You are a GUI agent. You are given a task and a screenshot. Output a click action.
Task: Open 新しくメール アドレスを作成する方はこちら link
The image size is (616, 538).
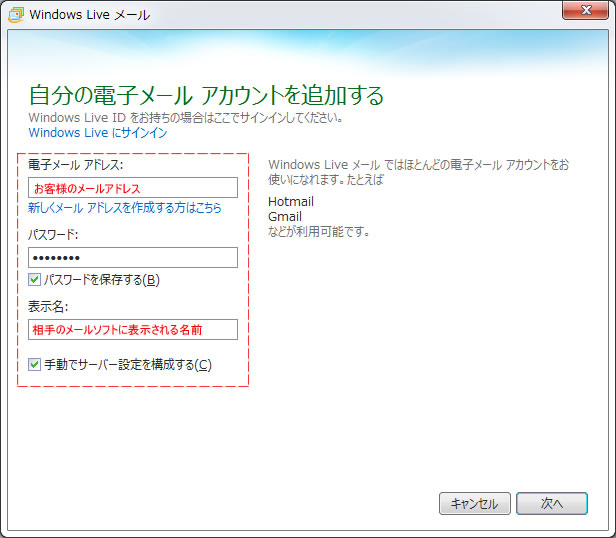tap(125, 207)
